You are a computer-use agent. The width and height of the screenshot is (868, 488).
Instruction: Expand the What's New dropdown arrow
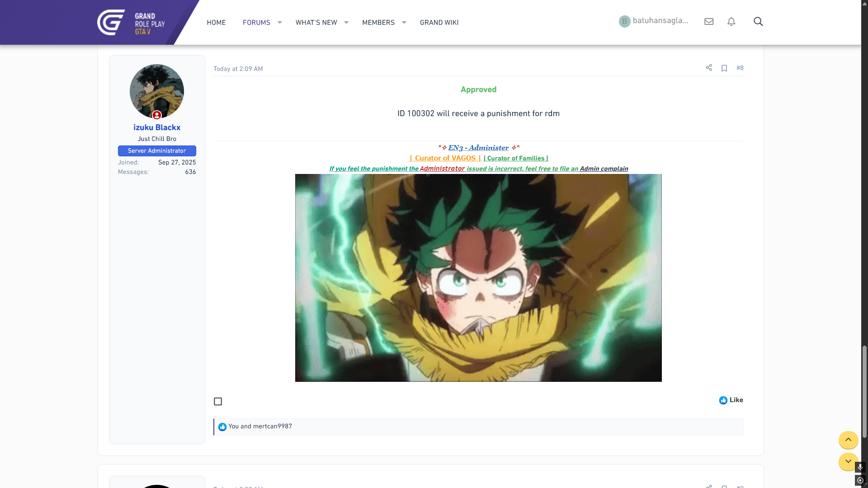coord(346,22)
